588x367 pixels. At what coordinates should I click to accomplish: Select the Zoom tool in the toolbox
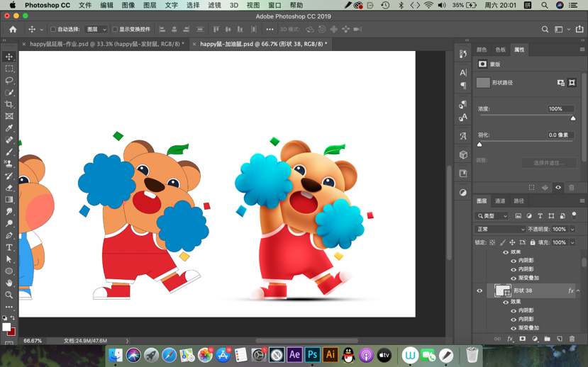pos(9,295)
